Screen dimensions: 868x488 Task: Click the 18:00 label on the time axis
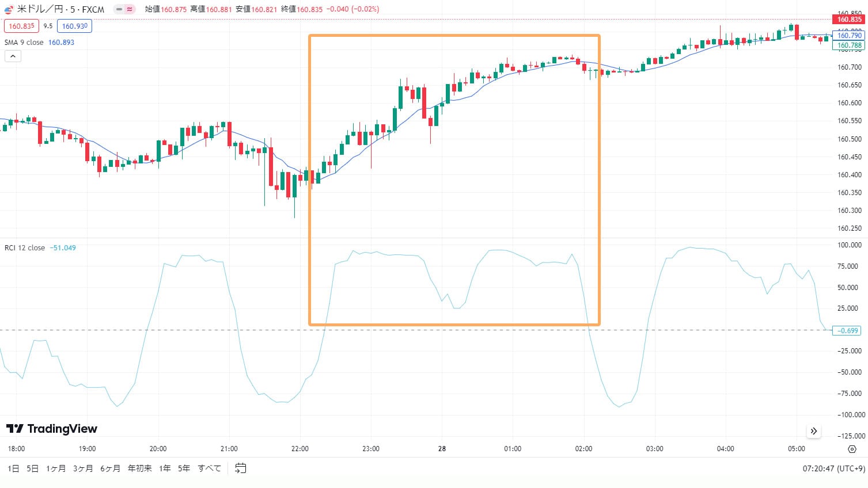click(16, 449)
